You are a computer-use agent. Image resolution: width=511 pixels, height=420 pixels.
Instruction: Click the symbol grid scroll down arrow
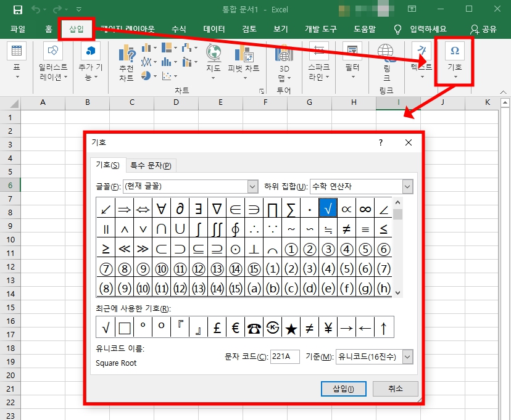[x=397, y=292]
